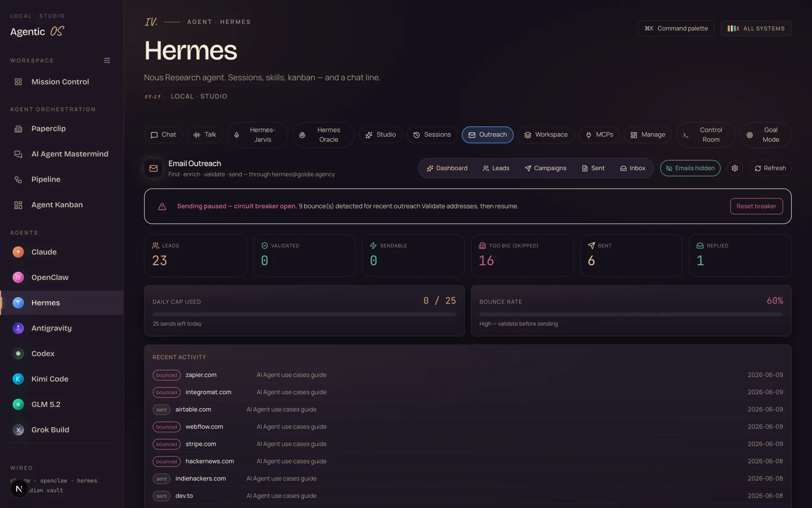Screen dimensions: 812x508
Task: Open the Leads sub-tab
Action: [x=496, y=168]
